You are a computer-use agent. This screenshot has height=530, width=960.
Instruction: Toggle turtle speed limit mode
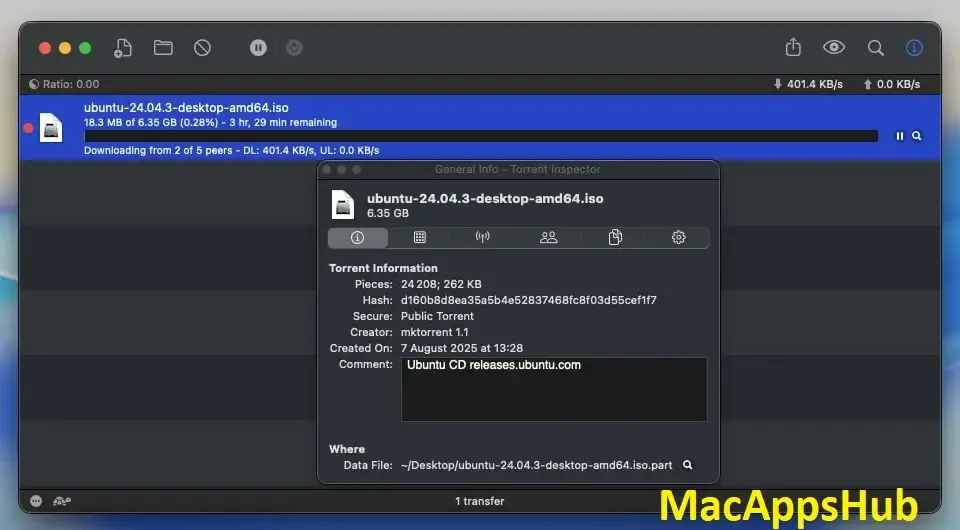click(62, 501)
